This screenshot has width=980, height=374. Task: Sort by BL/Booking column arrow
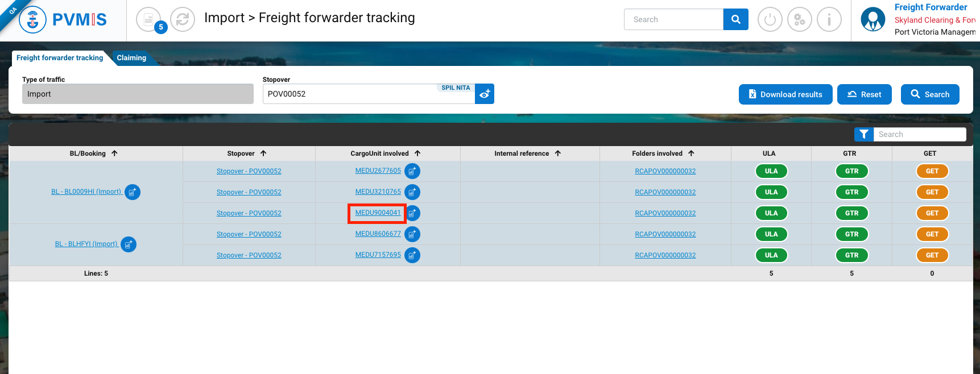click(114, 153)
